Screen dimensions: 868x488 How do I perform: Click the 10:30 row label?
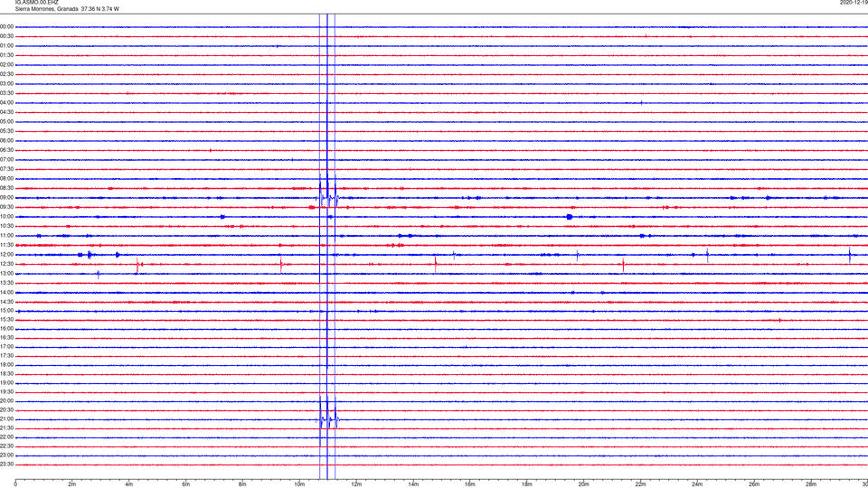[x=6, y=226]
